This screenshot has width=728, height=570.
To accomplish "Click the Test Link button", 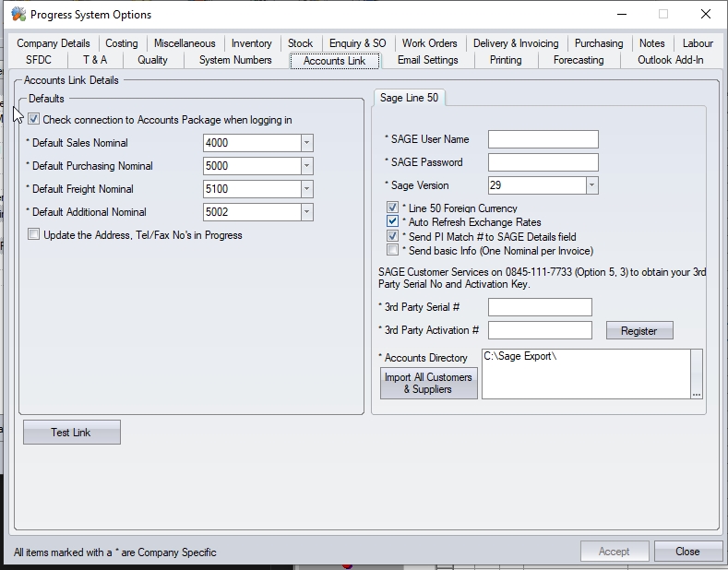I will tap(71, 433).
